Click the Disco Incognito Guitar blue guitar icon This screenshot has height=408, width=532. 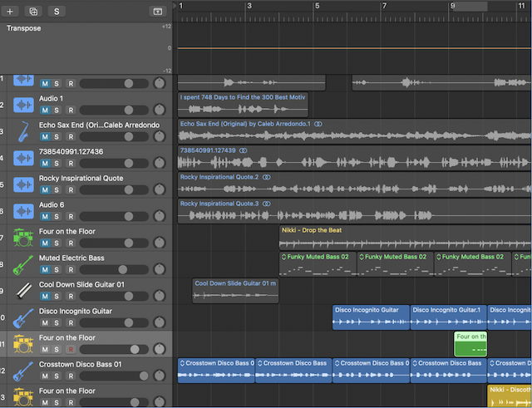coord(22,317)
